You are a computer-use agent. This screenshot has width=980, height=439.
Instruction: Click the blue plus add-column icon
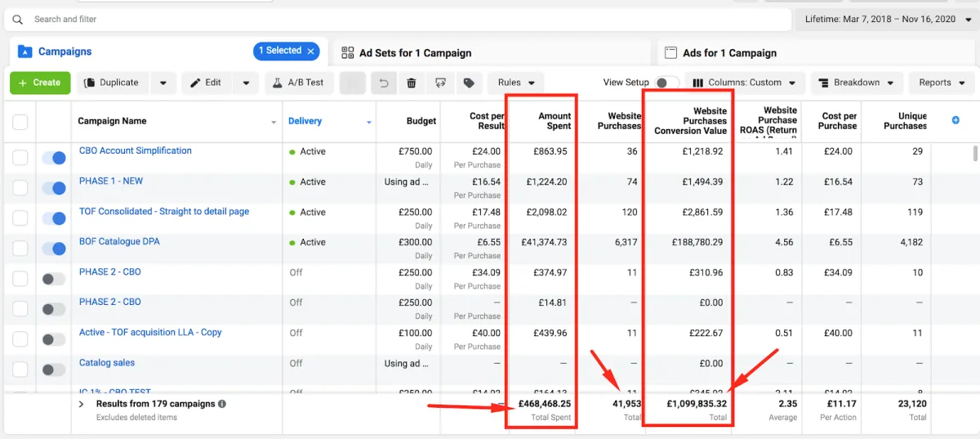point(956,120)
